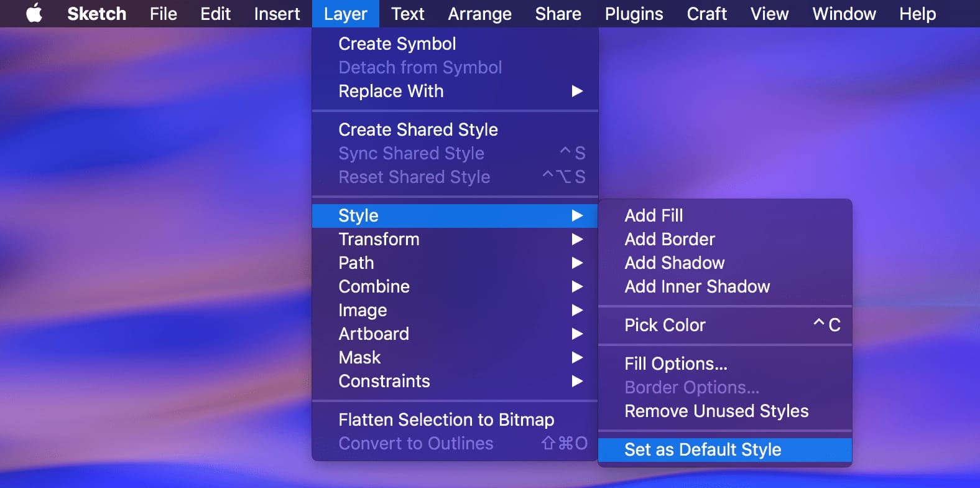Expand the Artboard submenu
This screenshot has height=488, width=980.
coord(455,334)
